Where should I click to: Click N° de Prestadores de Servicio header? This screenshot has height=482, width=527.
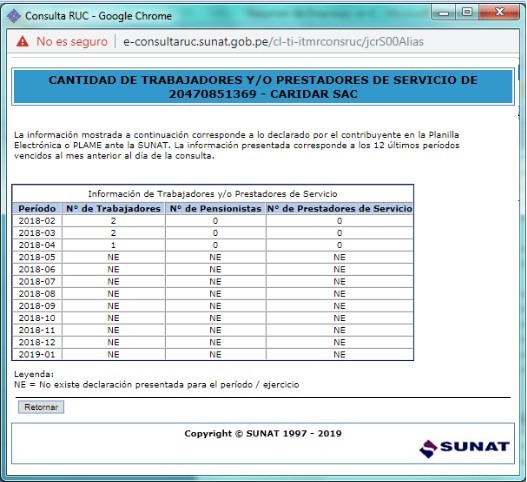[339, 209]
